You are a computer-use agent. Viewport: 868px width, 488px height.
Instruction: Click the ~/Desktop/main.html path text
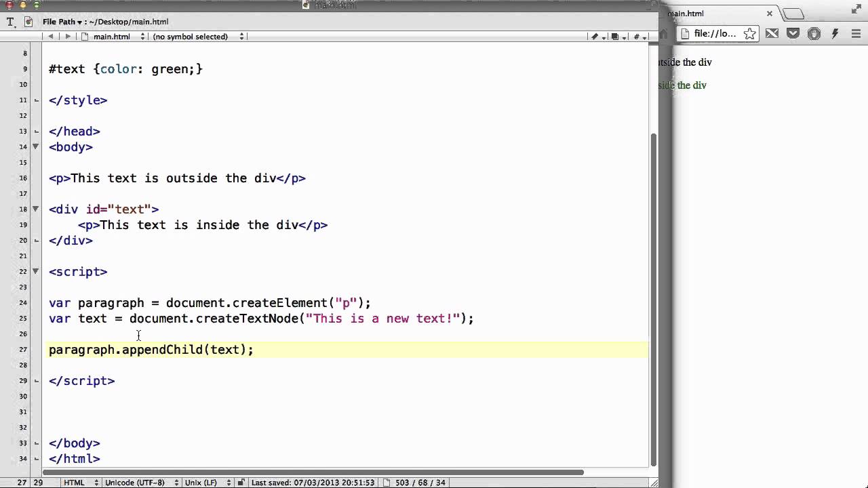click(x=129, y=22)
